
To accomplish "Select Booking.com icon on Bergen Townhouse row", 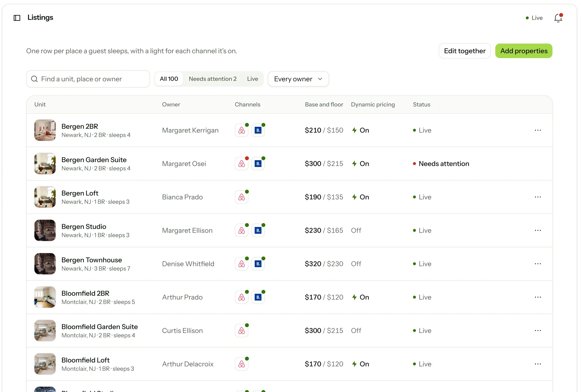I will click(258, 264).
